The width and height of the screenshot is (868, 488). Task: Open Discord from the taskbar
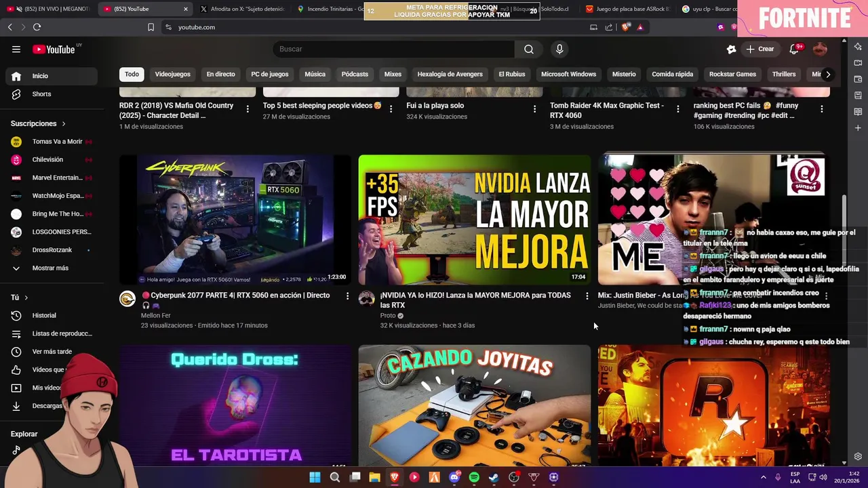coord(454,477)
